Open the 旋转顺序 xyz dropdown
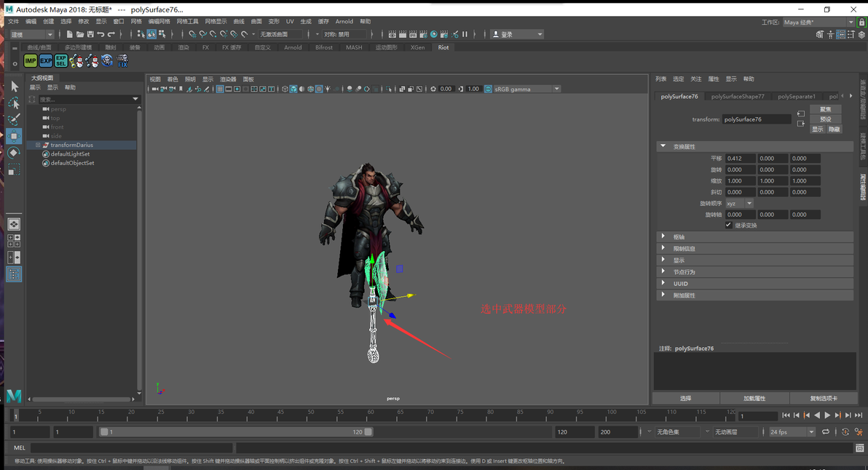 pos(739,204)
